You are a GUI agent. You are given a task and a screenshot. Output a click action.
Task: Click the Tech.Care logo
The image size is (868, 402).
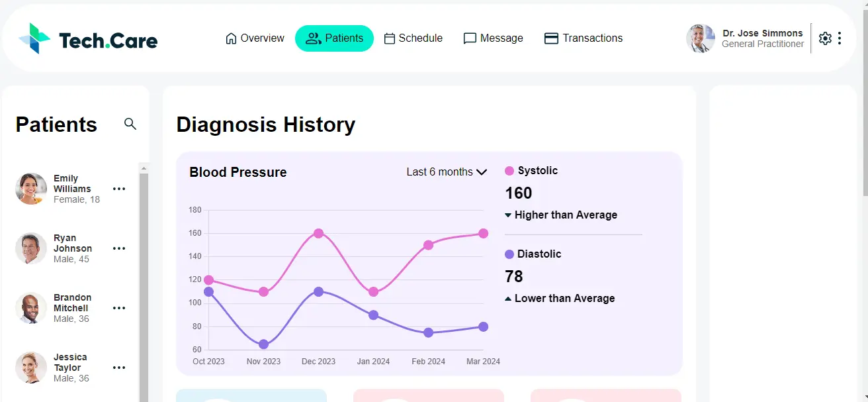tap(86, 38)
